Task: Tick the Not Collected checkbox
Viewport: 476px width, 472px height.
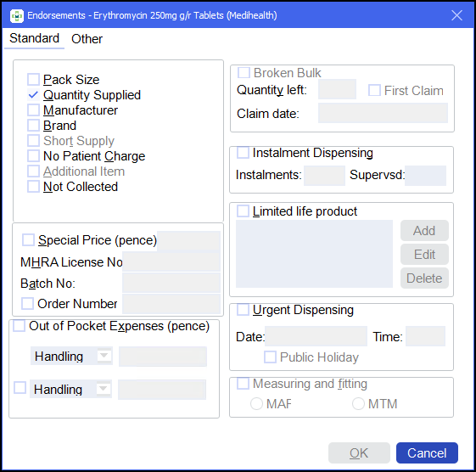Action: click(x=33, y=187)
